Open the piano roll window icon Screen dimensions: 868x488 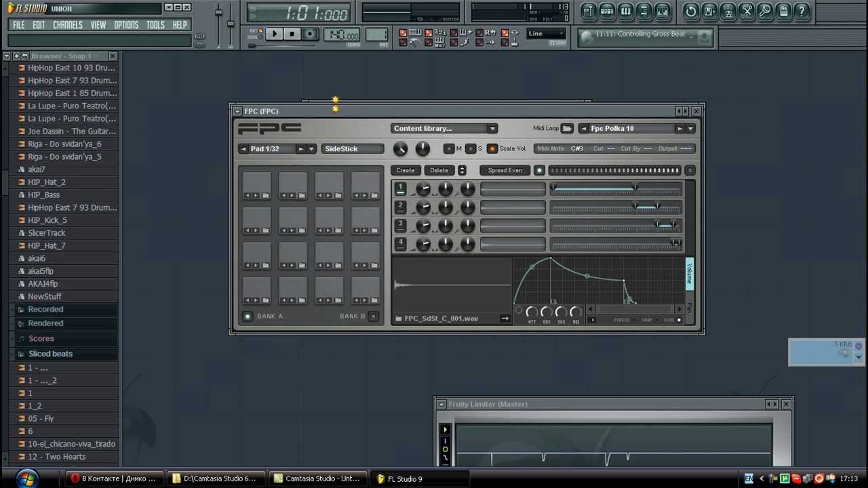coord(625,11)
